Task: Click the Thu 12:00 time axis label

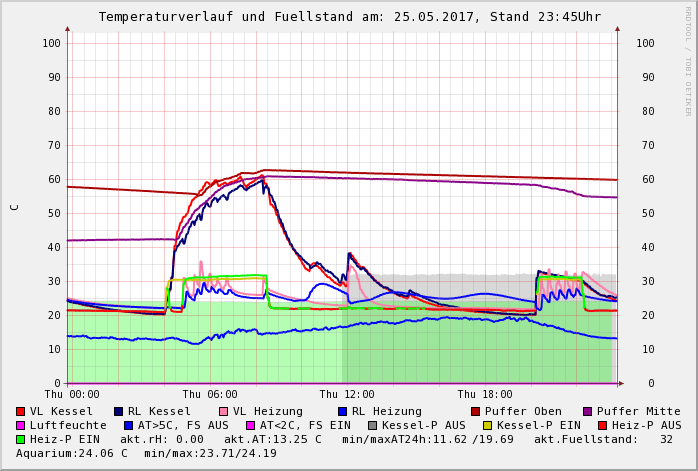Action: (347, 395)
